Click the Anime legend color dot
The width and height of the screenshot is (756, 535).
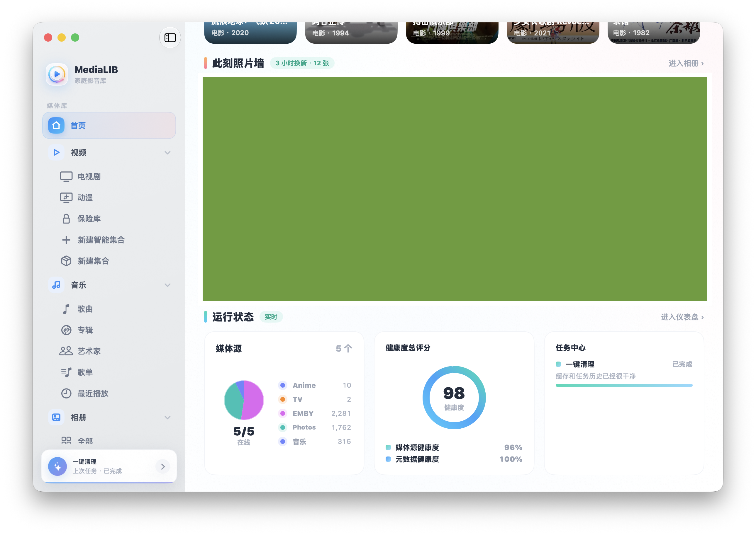click(283, 386)
